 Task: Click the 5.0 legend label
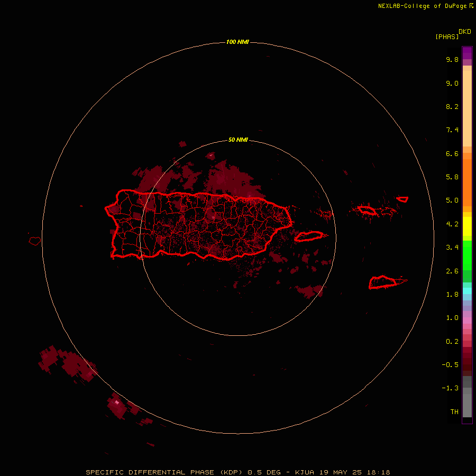click(452, 200)
